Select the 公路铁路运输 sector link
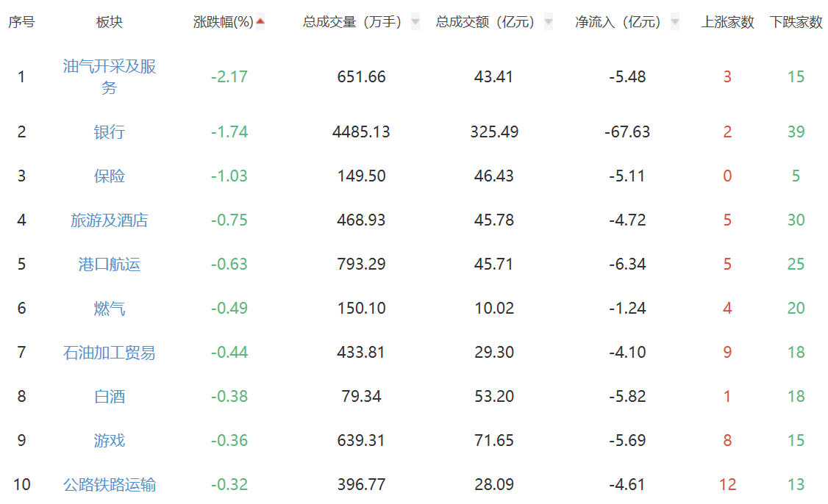828x504 pixels. (110, 485)
